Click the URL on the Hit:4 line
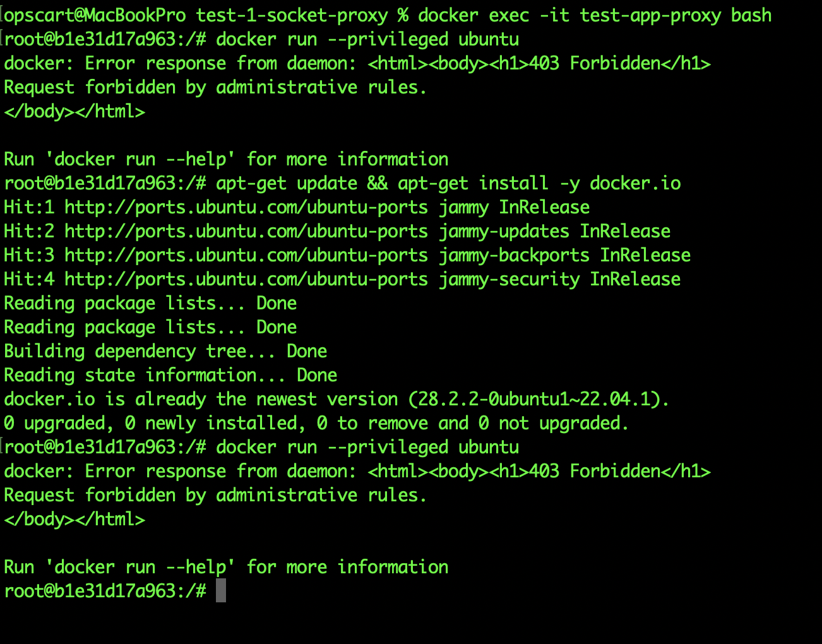The image size is (822, 644). coord(246,279)
